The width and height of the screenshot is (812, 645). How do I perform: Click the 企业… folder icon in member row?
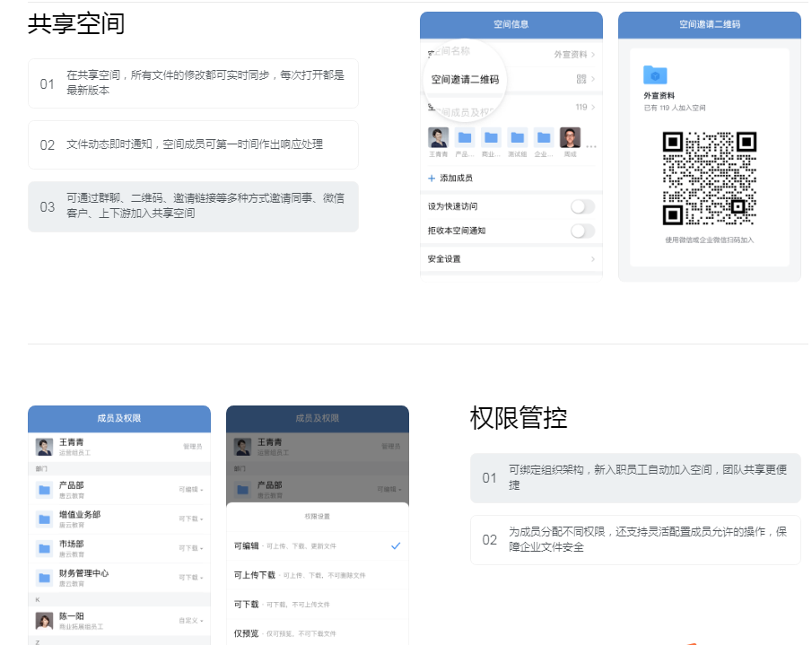coord(544,137)
